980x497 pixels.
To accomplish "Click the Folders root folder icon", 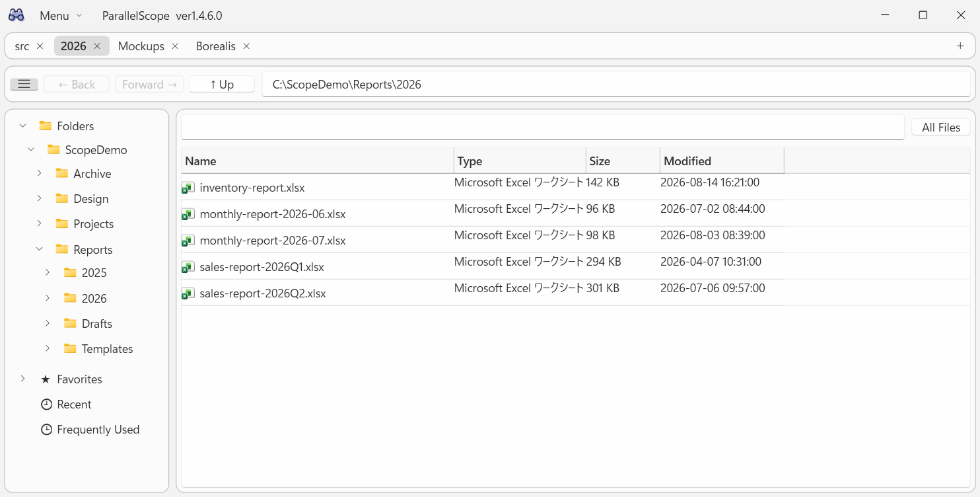I will 46,126.
